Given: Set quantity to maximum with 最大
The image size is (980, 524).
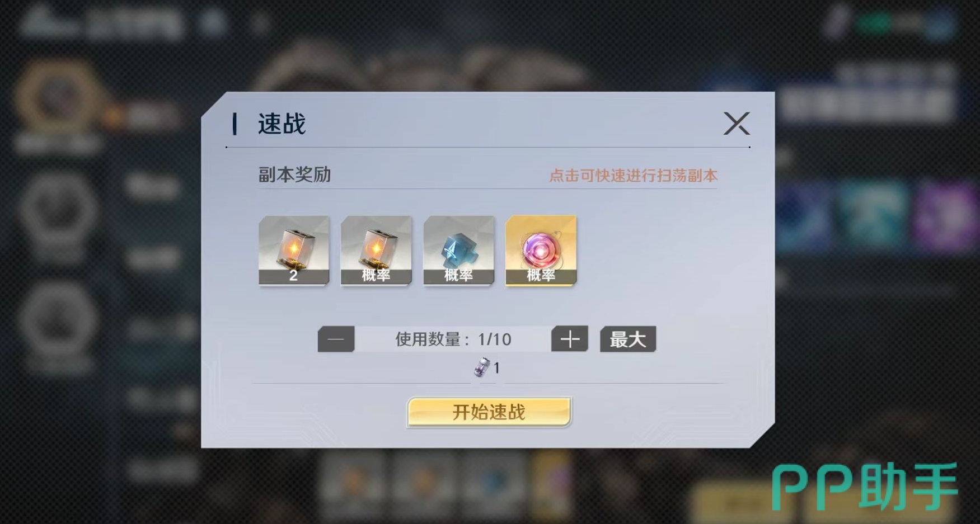Looking at the screenshot, I should click(x=628, y=339).
